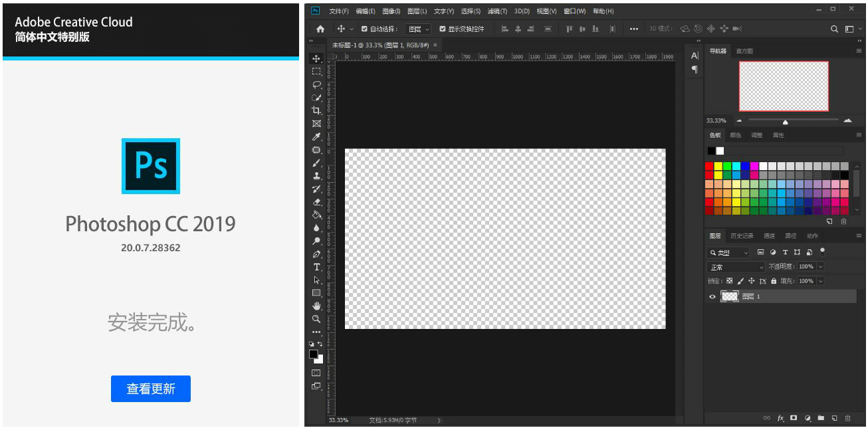Open the Layers panel flyout menu
The width and height of the screenshot is (868, 428).
859,236
